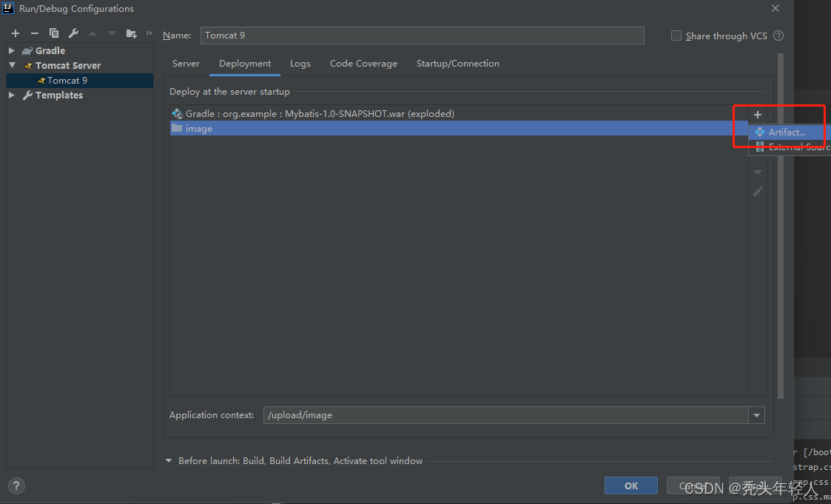The height and width of the screenshot is (504, 831).
Task: Click the Templates tree item label
Action: click(58, 95)
